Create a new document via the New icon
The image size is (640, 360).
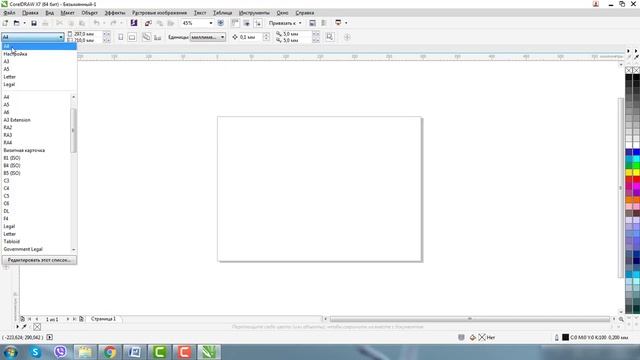coord(5,23)
